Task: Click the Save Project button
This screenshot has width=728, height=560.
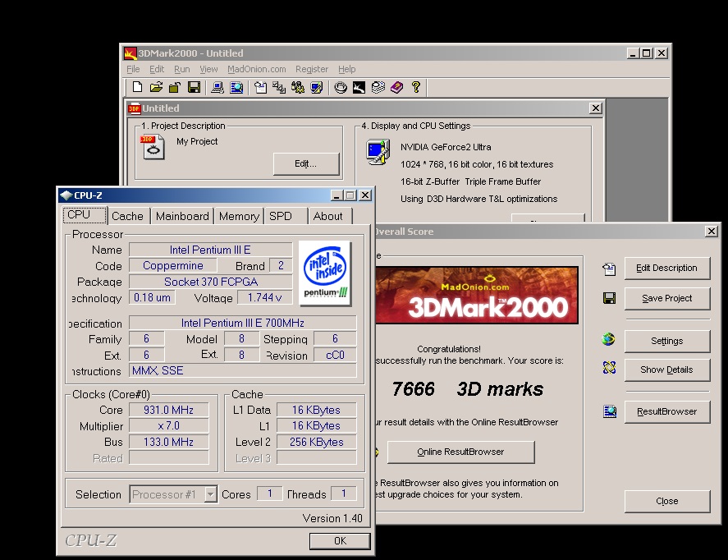Action: click(666, 299)
